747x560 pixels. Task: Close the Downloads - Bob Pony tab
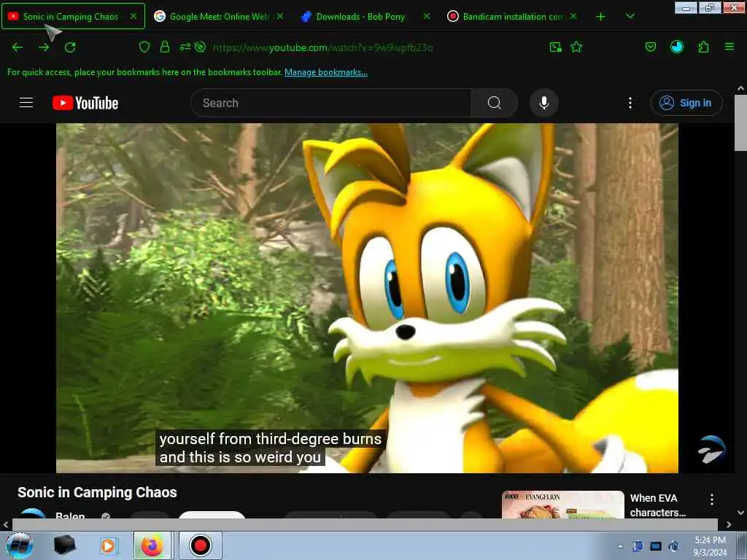(x=427, y=16)
